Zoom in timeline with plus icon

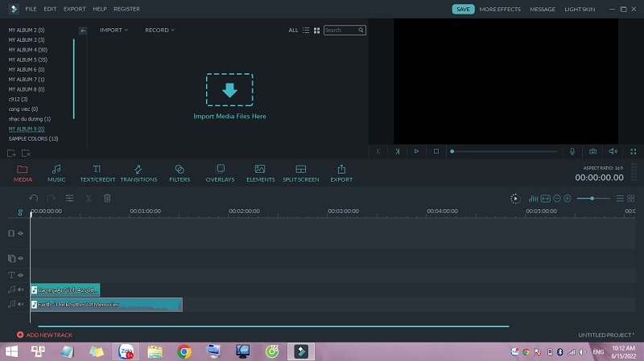pos(568,199)
